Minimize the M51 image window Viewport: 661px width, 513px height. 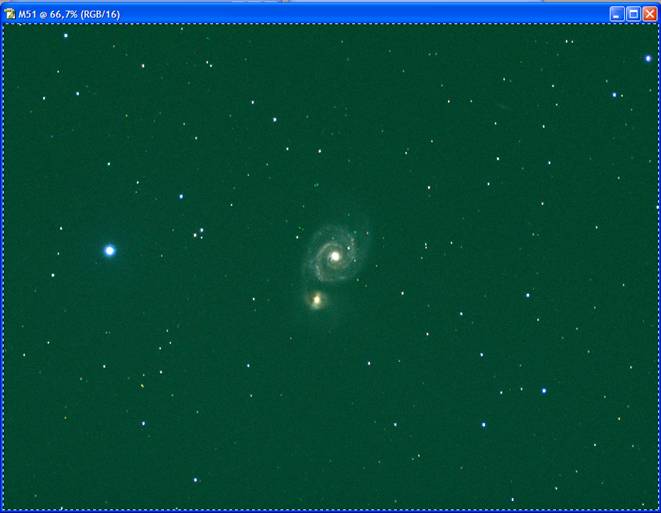[x=616, y=14]
